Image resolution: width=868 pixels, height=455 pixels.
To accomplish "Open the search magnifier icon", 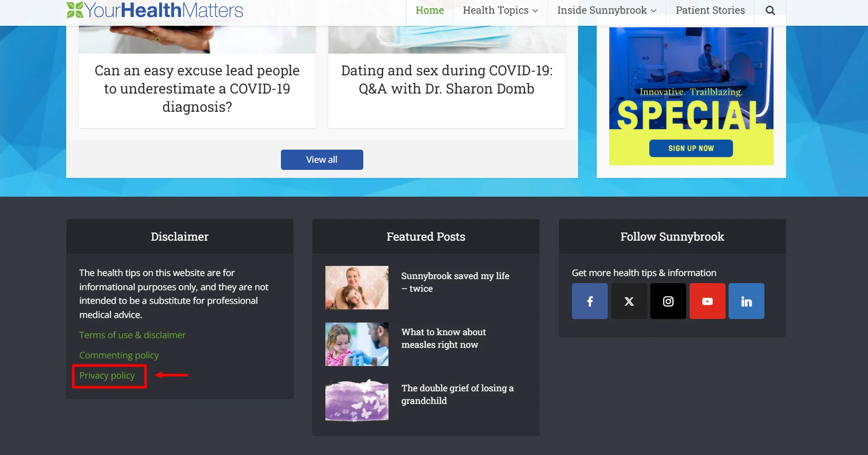I will point(770,10).
